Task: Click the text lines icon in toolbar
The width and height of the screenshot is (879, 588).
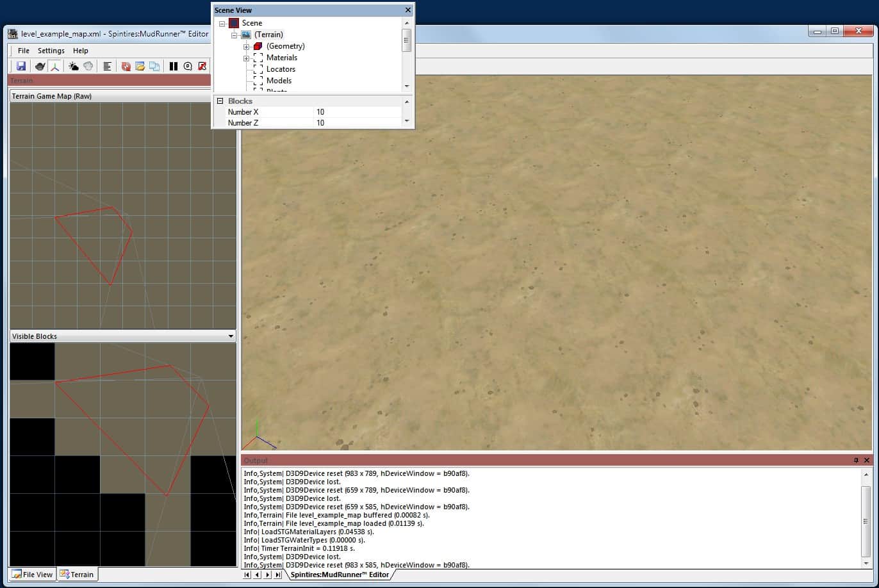Action: click(x=107, y=66)
